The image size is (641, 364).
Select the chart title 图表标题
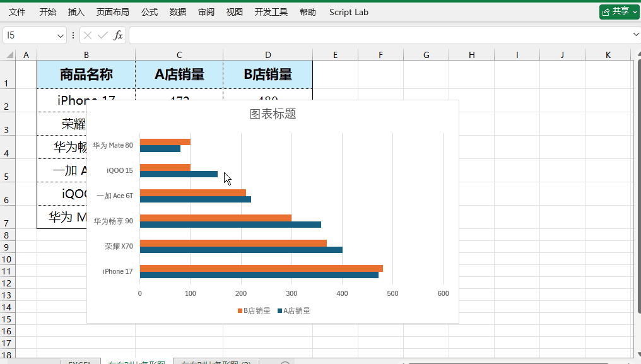(x=273, y=114)
